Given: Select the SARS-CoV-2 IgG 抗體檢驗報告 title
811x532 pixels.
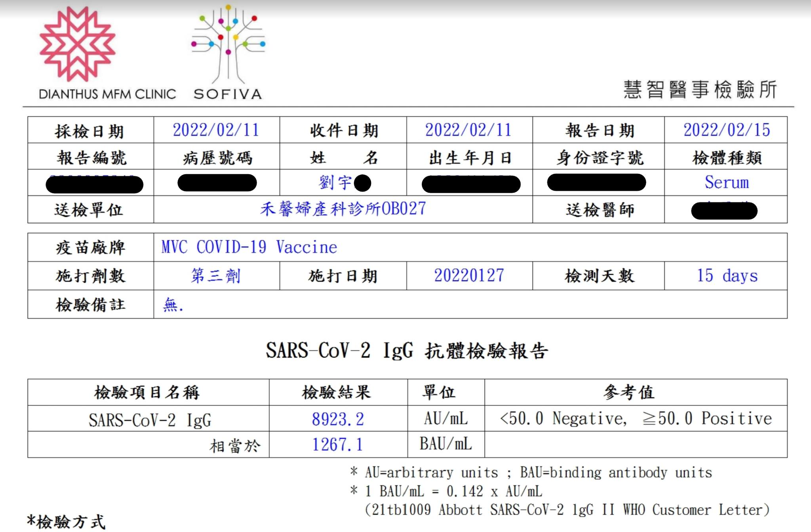Looking at the screenshot, I should pos(407,351).
